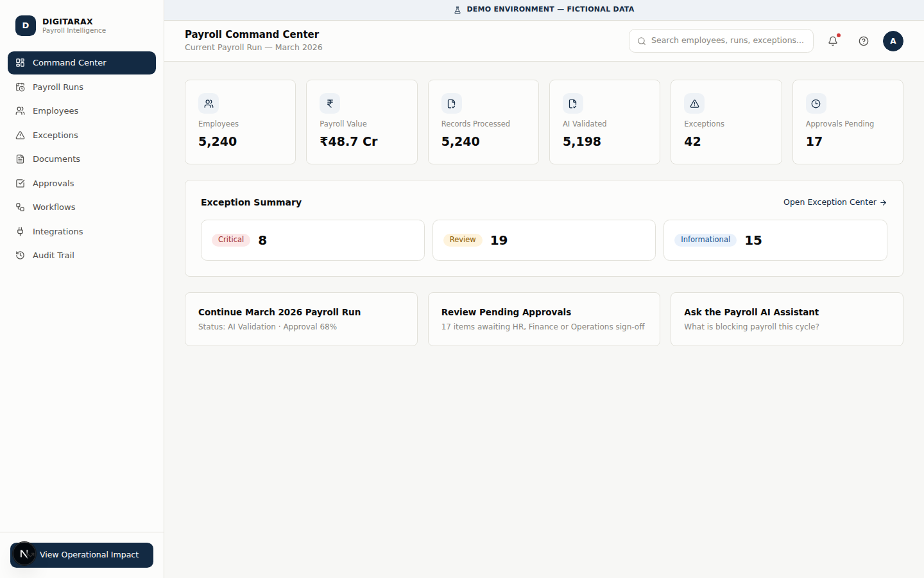
Task: Click the AI Validated 5,198 value
Action: click(x=582, y=141)
